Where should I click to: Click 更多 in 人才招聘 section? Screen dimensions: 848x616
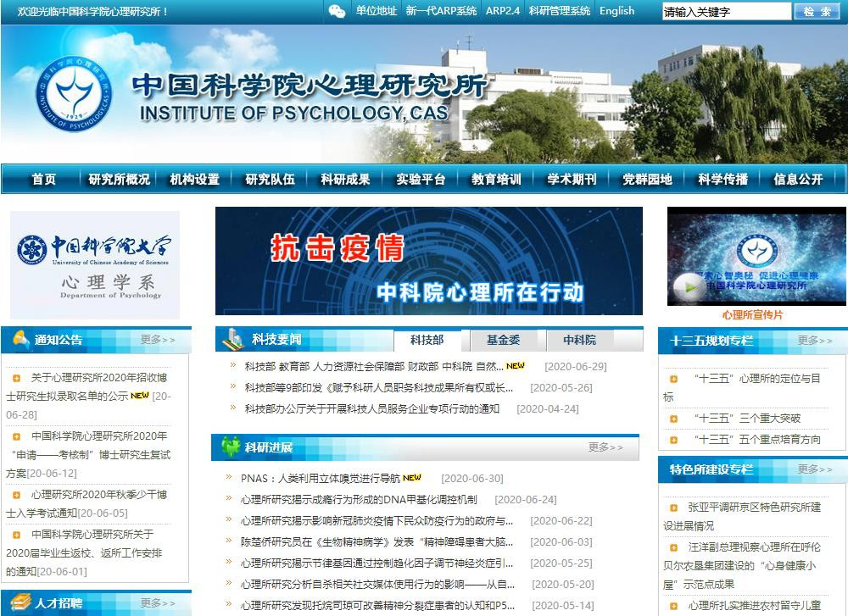(158, 602)
